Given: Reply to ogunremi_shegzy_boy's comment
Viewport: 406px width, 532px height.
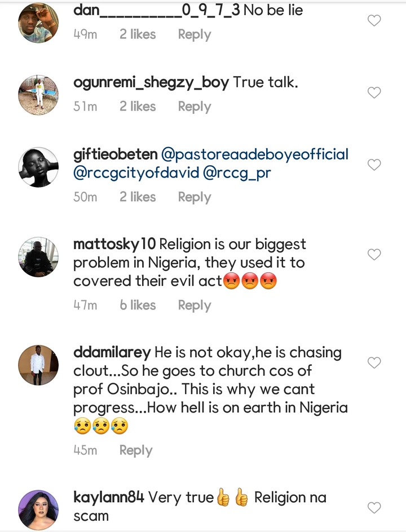Looking at the screenshot, I should pos(195,107).
